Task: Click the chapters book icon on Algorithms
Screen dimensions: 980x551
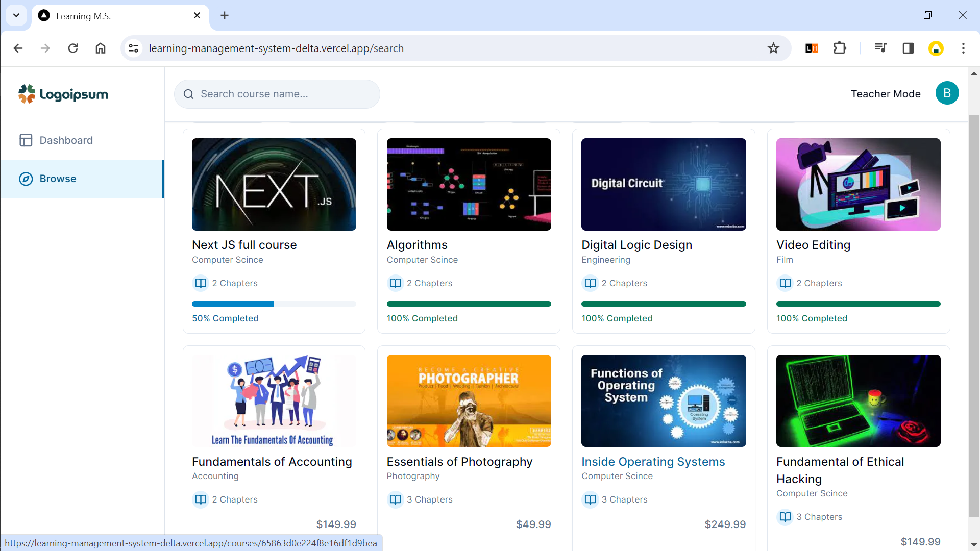Action: coord(395,283)
